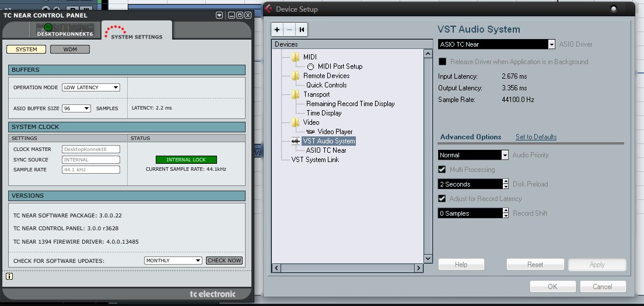Click the add device plus icon
644x306 pixels.
point(277,30)
